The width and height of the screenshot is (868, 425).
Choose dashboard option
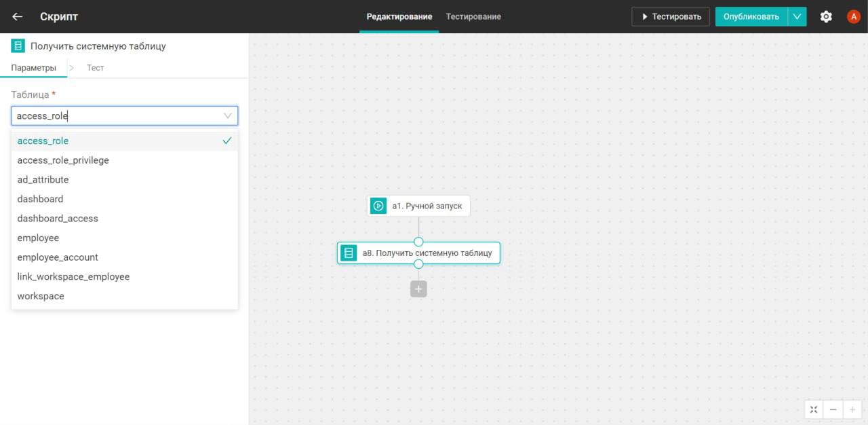pos(125,199)
